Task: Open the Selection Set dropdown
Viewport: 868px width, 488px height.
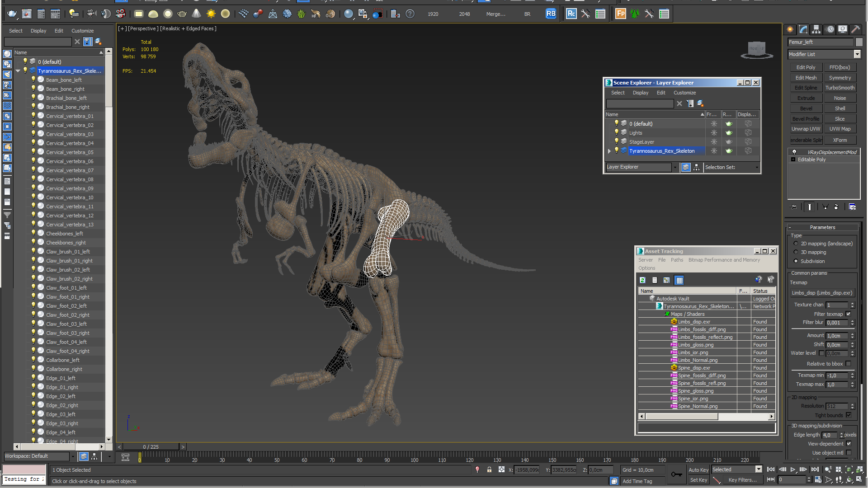Action: point(757,167)
